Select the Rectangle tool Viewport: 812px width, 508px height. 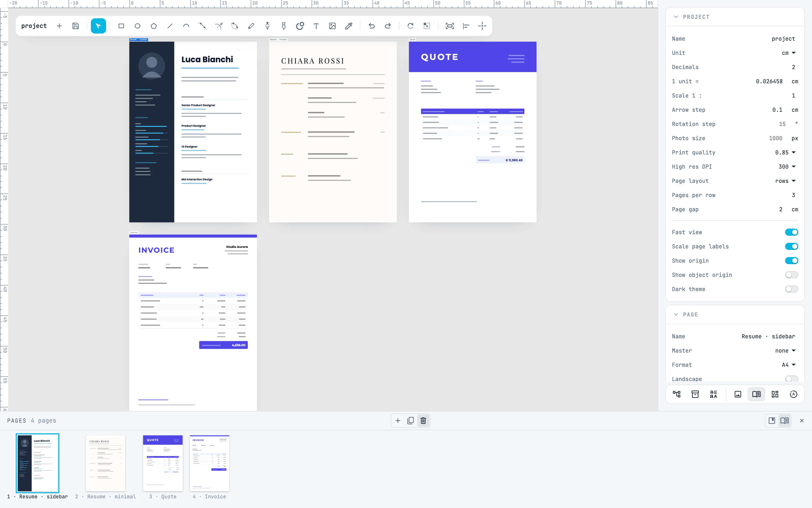(x=121, y=26)
